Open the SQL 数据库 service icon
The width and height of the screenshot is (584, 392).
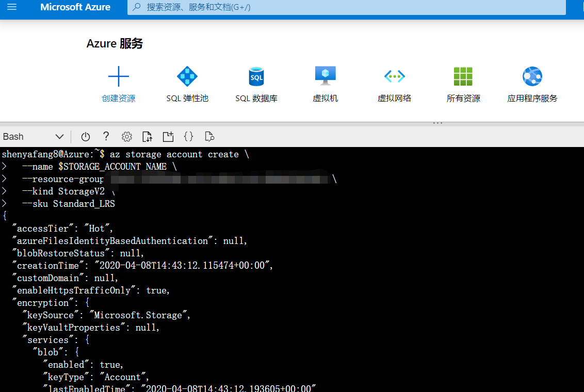(x=256, y=76)
